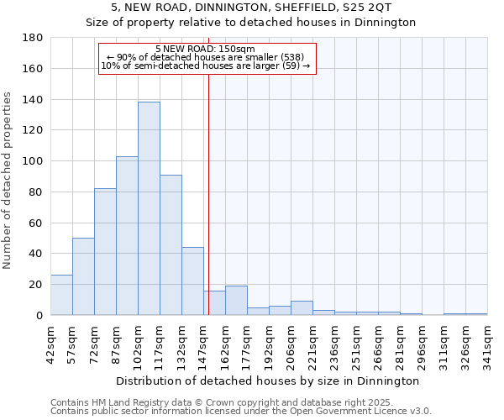This screenshot has width=504, height=420.
Task: Click the histogram bar starting at 42sqm
Action: coord(61,295)
